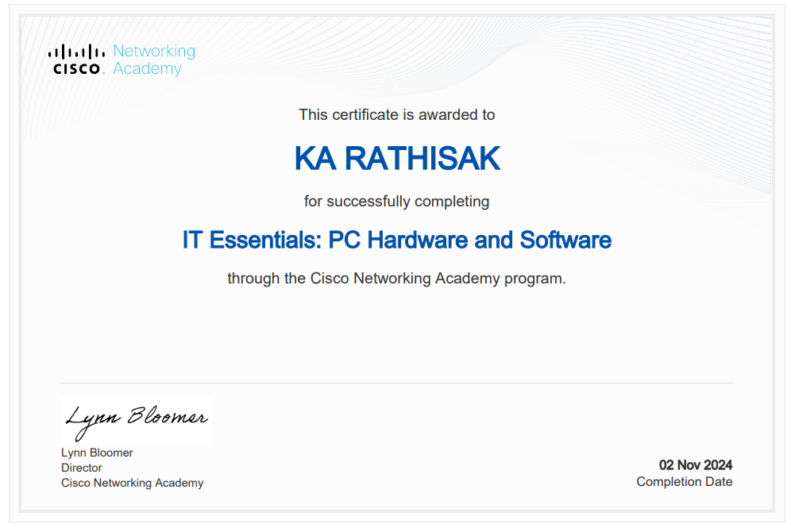Click the date '02 Nov 2024'
The width and height of the screenshot is (791, 532).
696,465
